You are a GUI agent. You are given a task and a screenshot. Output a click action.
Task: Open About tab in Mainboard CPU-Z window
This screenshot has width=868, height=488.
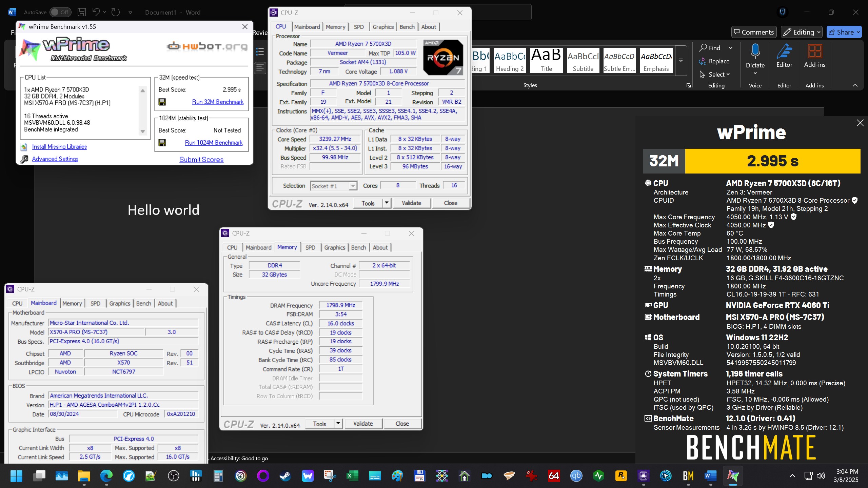[165, 303]
